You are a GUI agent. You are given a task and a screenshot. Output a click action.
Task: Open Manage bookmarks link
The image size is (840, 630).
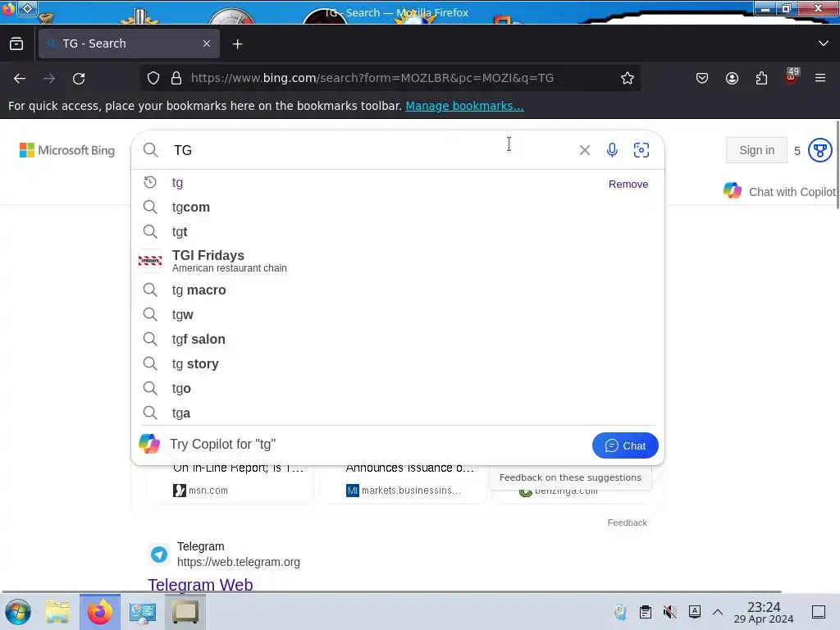pyautogui.click(x=464, y=106)
